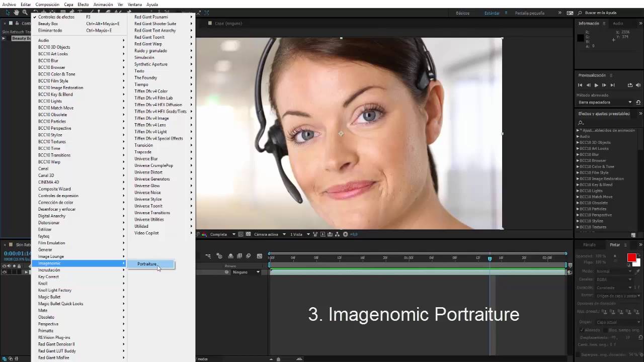Choose Portraiture from the Imagenomic submenu

click(151, 264)
